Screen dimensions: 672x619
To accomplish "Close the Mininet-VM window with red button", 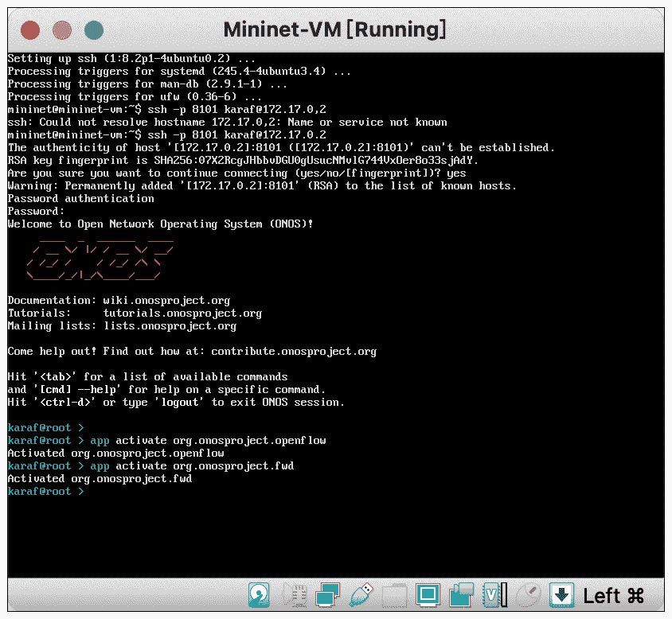I will 30,30.
